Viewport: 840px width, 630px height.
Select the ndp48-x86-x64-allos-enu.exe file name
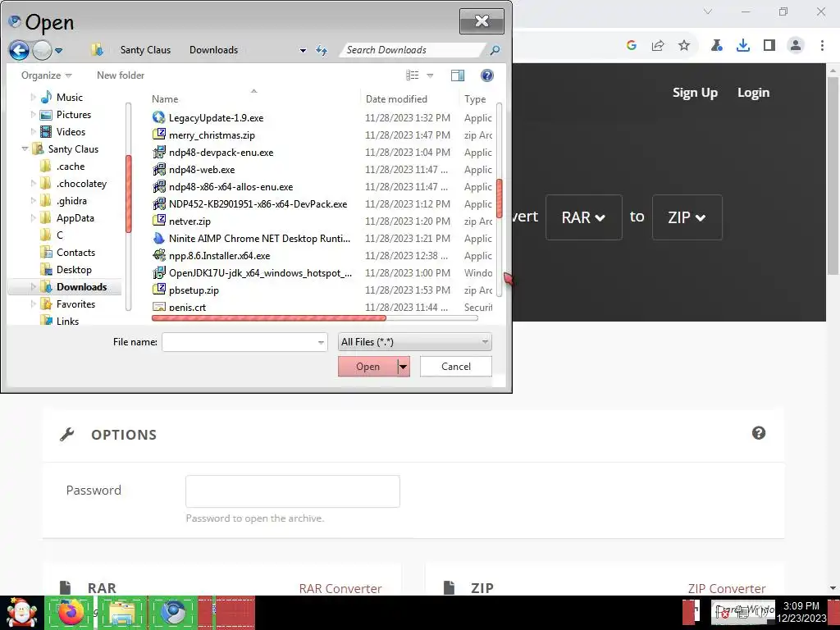(x=231, y=187)
